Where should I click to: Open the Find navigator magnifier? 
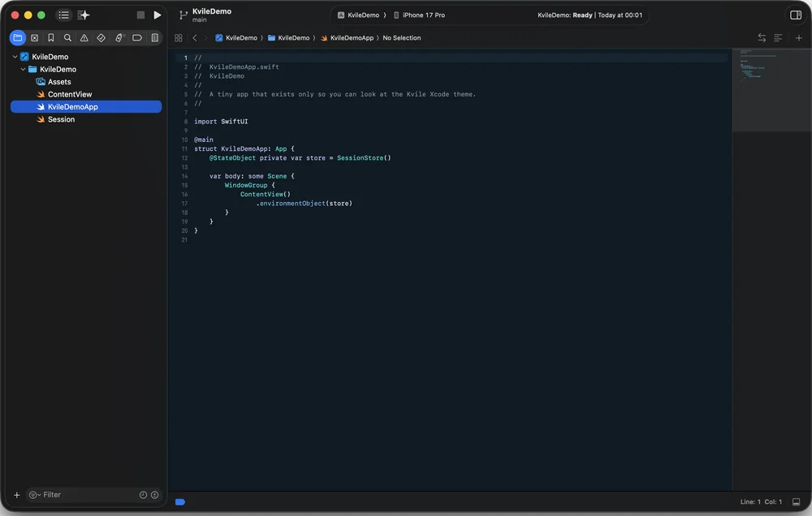pos(67,38)
